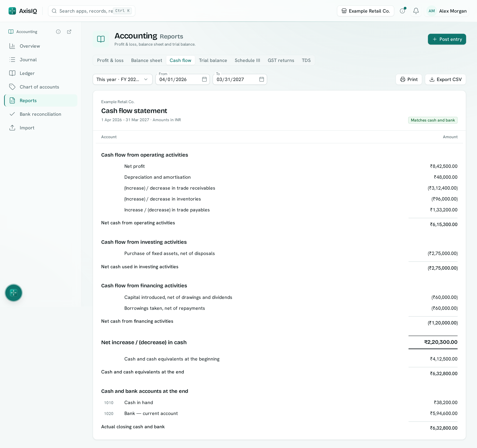This screenshot has width=477, height=448.
Task: Switch to the Profit & loss tab
Action: [x=110, y=60]
